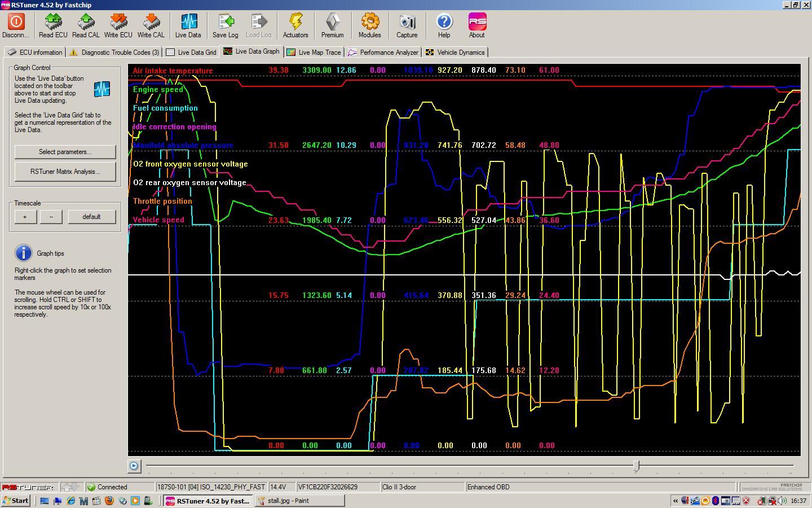This screenshot has width=812, height=508.
Task: Toggle the Live Data toolbar button
Action: pyautogui.click(x=188, y=23)
